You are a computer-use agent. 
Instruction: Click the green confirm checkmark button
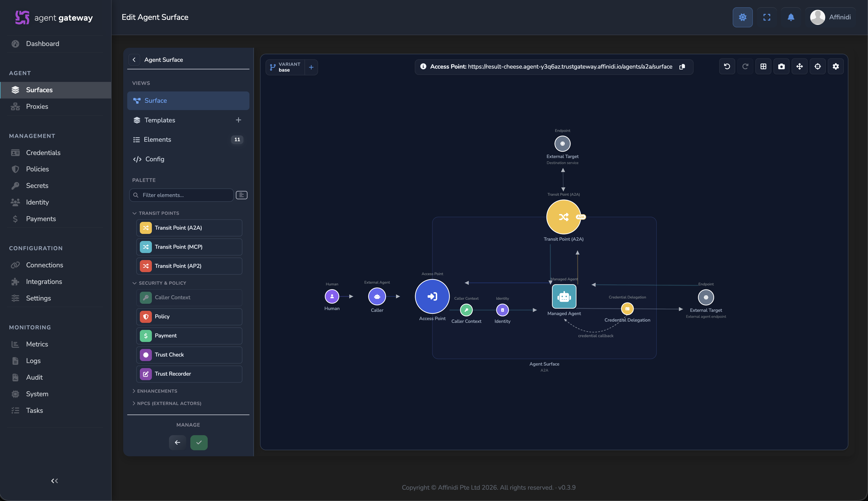(x=199, y=442)
